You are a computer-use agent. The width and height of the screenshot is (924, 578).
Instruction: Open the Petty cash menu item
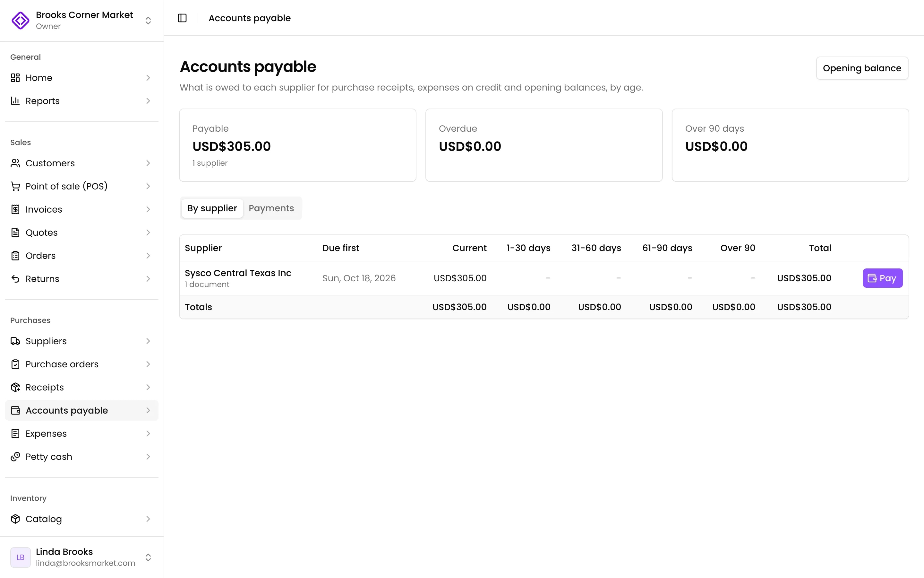pos(82,457)
